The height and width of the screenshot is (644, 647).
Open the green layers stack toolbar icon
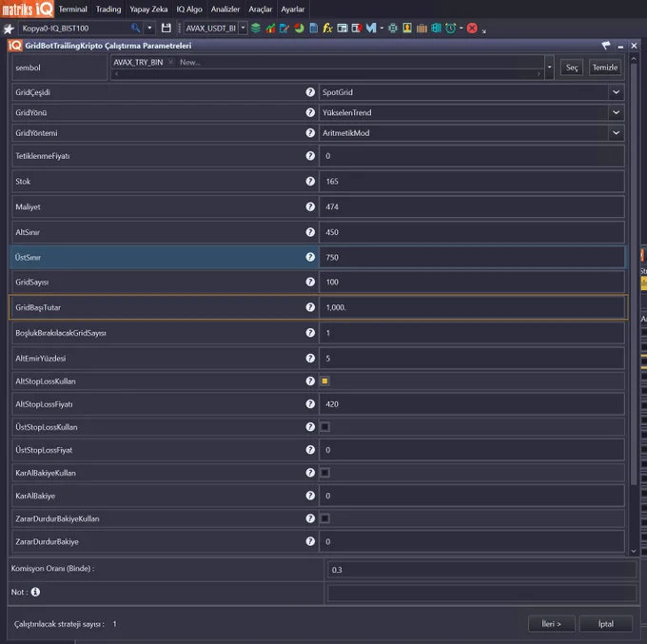tap(256, 28)
